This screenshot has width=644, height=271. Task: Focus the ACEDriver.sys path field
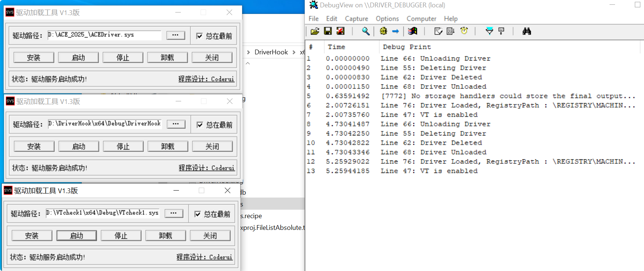point(105,35)
